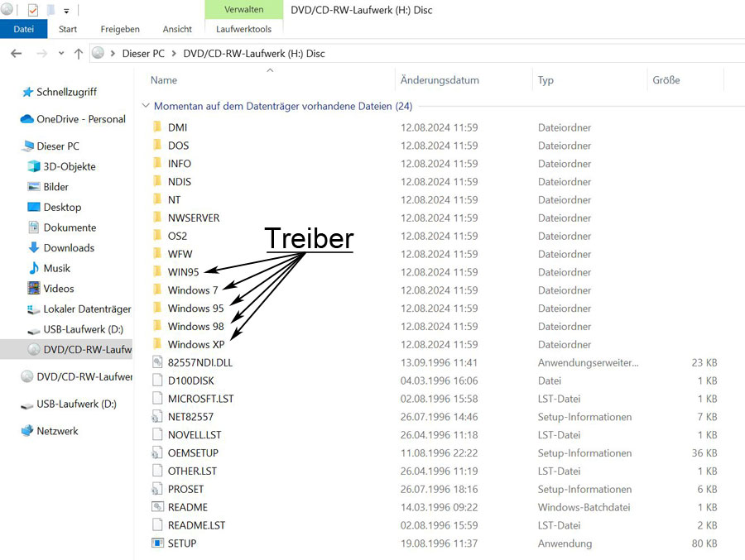Screen dimensions: 745x560
Task: Click the Up one level arrow
Action: click(79, 53)
